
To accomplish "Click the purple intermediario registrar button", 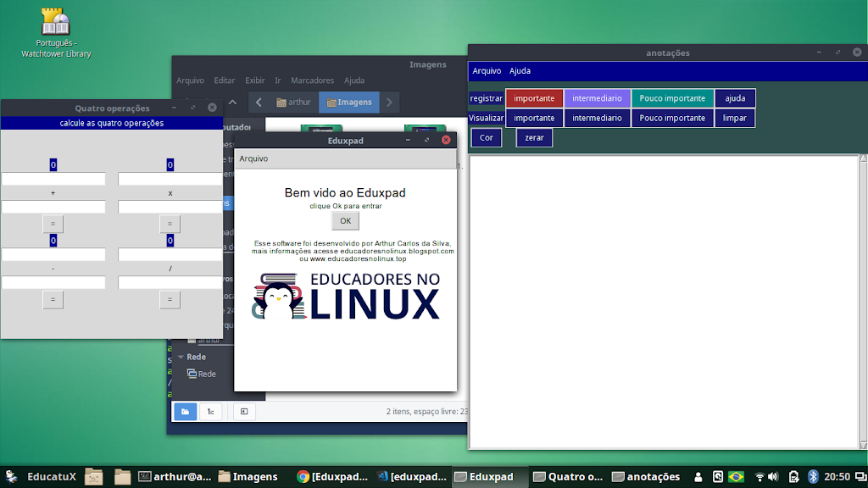I will point(597,98).
